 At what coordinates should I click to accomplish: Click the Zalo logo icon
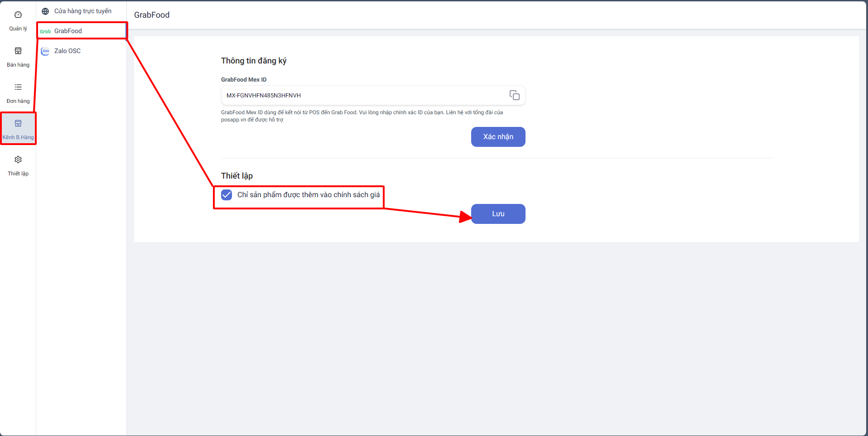pos(45,51)
